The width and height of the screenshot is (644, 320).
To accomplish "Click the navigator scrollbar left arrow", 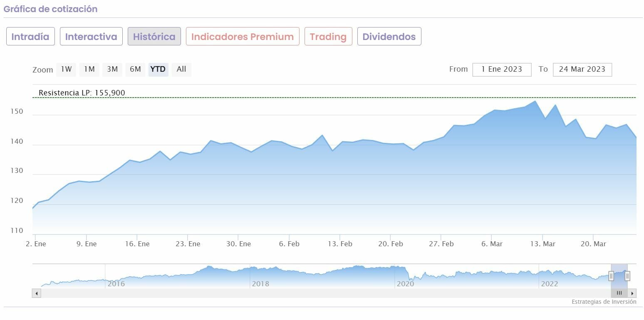I will pos(36,293).
